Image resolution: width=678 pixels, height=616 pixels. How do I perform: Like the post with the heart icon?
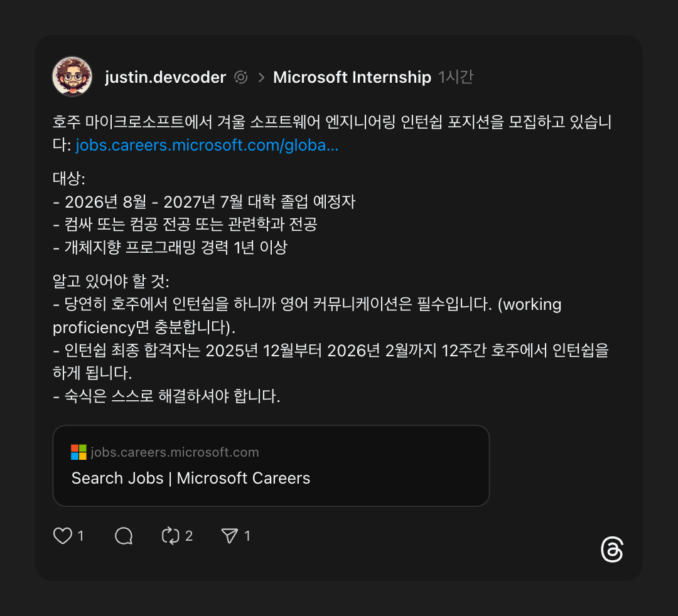coord(63,536)
